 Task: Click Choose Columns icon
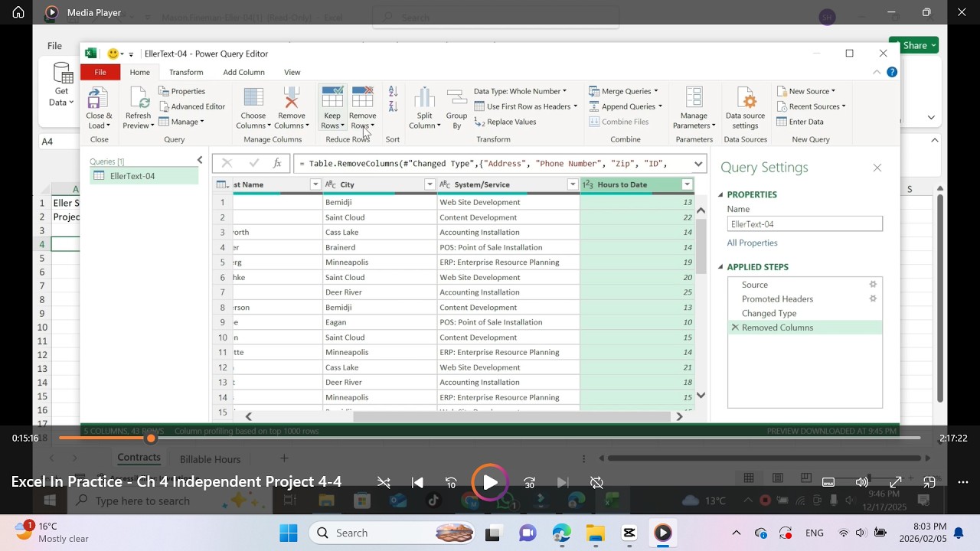(x=253, y=98)
